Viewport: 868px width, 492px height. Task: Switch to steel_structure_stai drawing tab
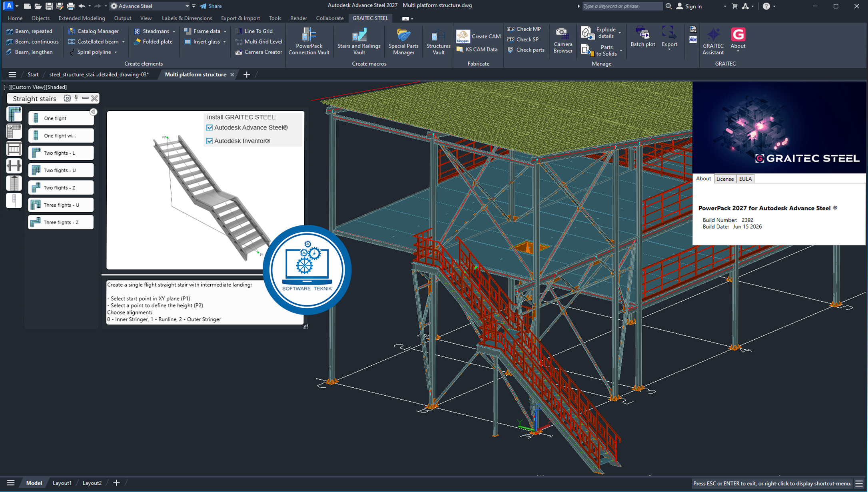click(x=99, y=74)
